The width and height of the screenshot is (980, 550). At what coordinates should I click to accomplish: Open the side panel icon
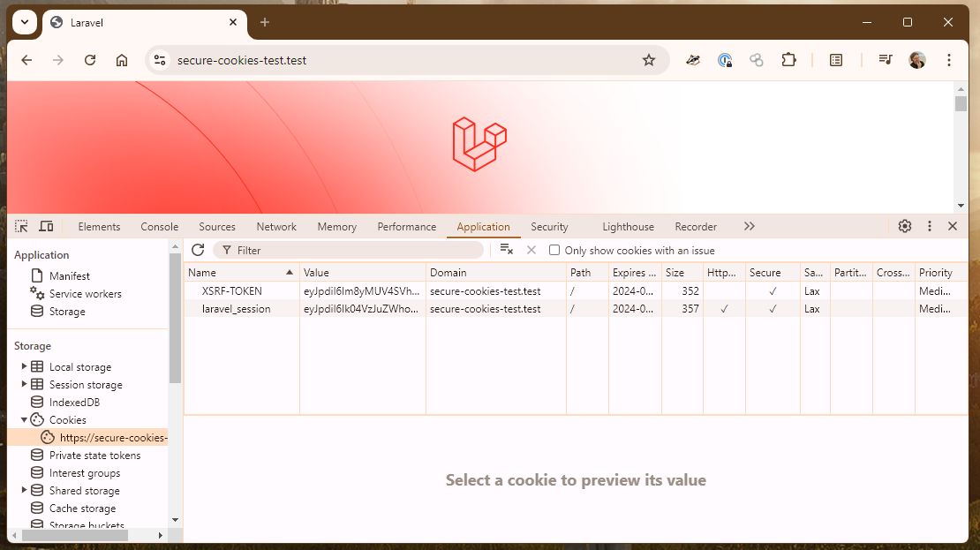(x=835, y=60)
